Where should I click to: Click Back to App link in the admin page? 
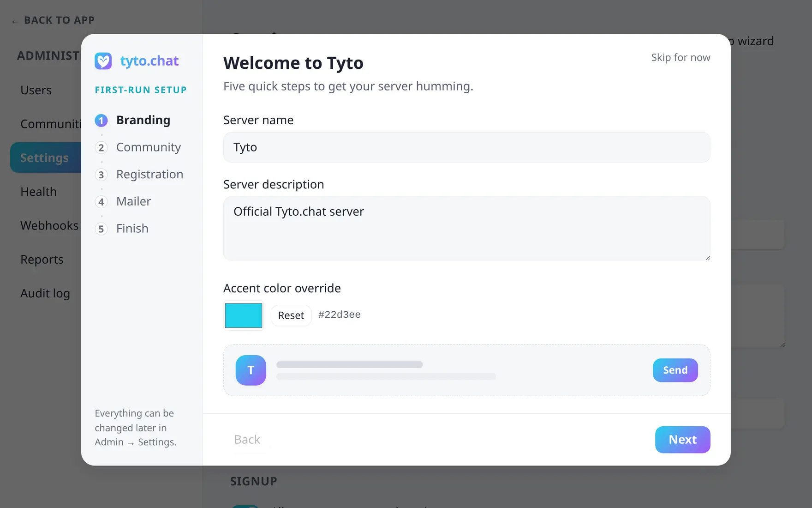53,20
